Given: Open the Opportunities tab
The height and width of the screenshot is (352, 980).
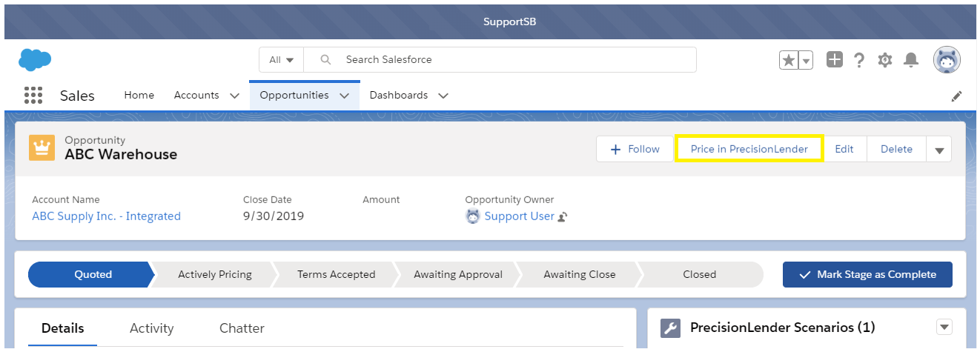Looking at the screenshot, I should click(x=294, y=95).
